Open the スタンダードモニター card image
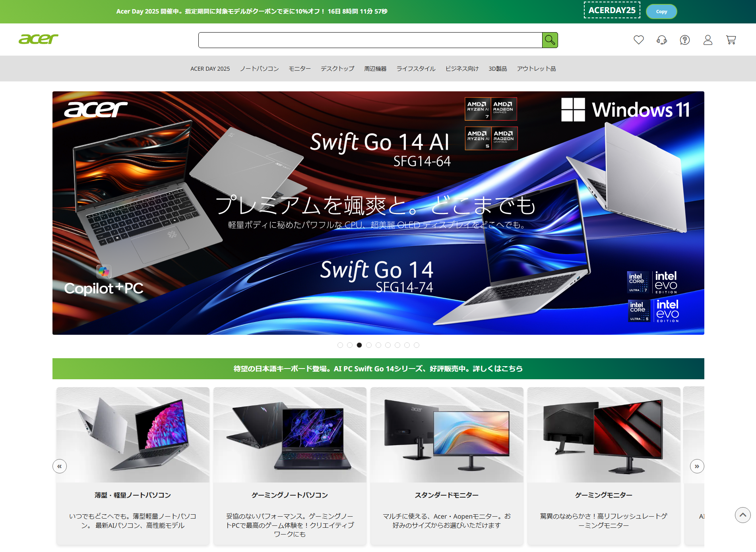Screen dimensions: 756x552 tap(447, 435)
